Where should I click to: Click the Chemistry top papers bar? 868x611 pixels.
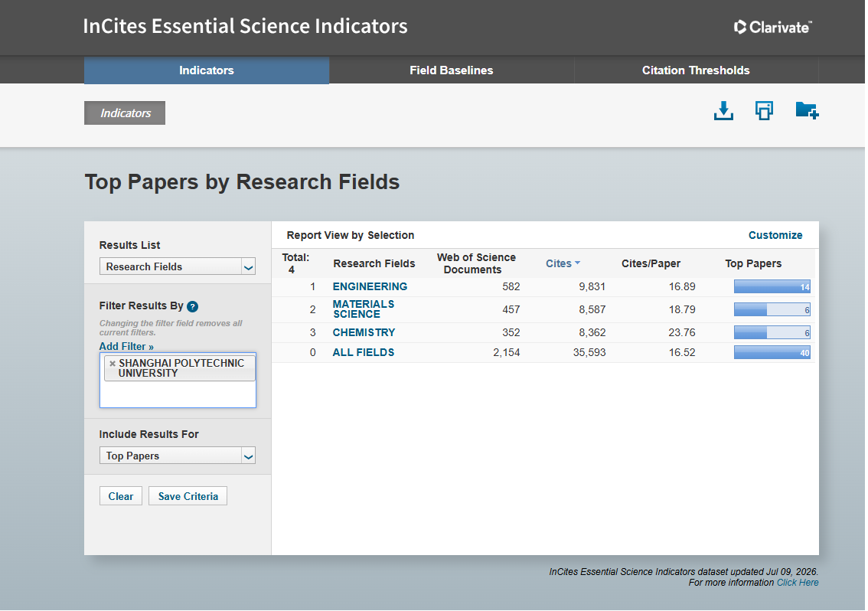(x=772, y=332)
